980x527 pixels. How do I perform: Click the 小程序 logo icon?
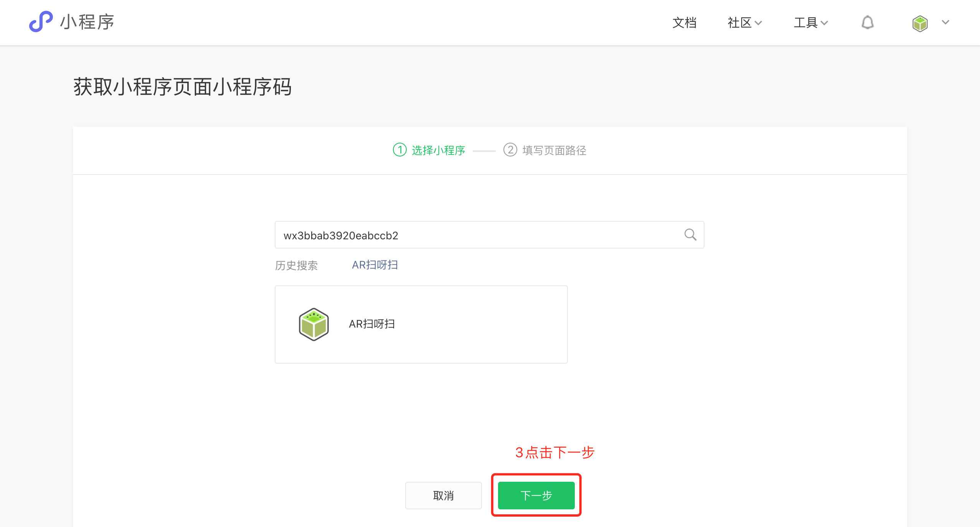tap(41, 22)
